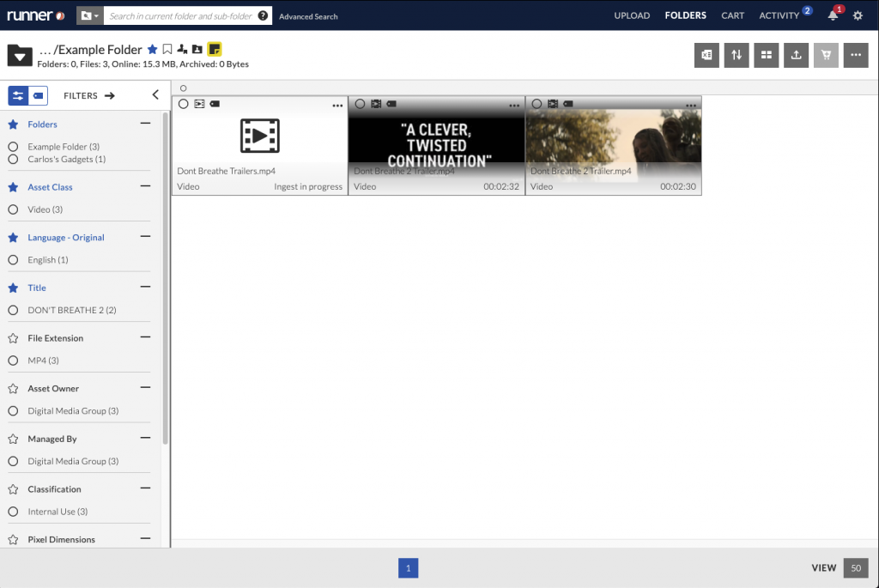Click the folder owner person icon
The height and width of the screenshot is (588, 879).
click(x=197, y=49)
